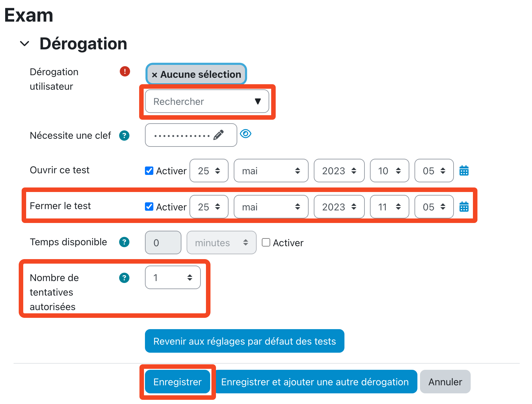This screenshot has width=532, height=404.
Task: Click the Annuler button
Action: (x=445, y=382)
